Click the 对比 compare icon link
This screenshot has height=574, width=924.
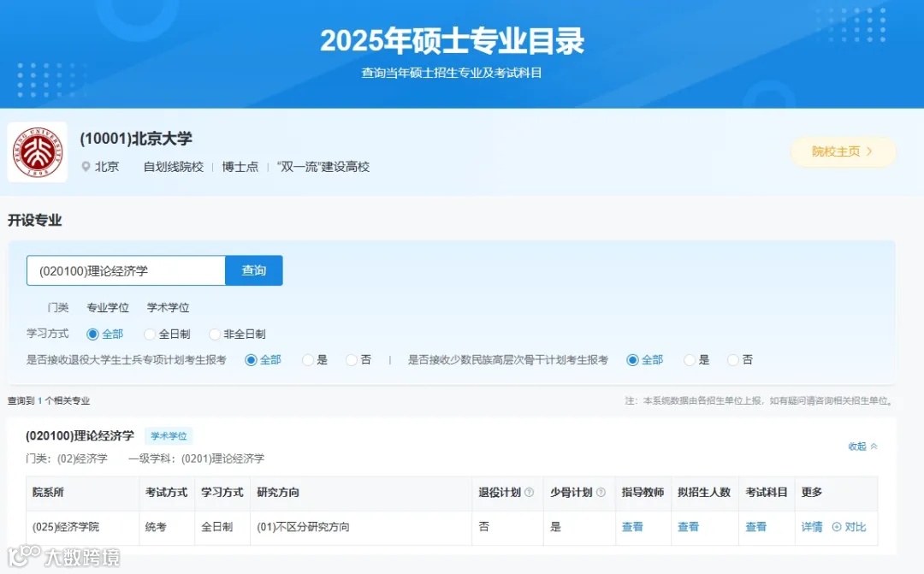point(850,527)
